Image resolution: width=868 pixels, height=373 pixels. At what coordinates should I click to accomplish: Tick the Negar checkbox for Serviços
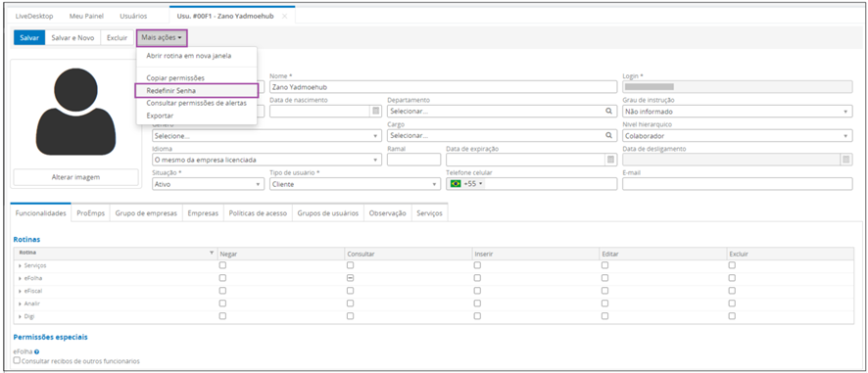point(222,265)
